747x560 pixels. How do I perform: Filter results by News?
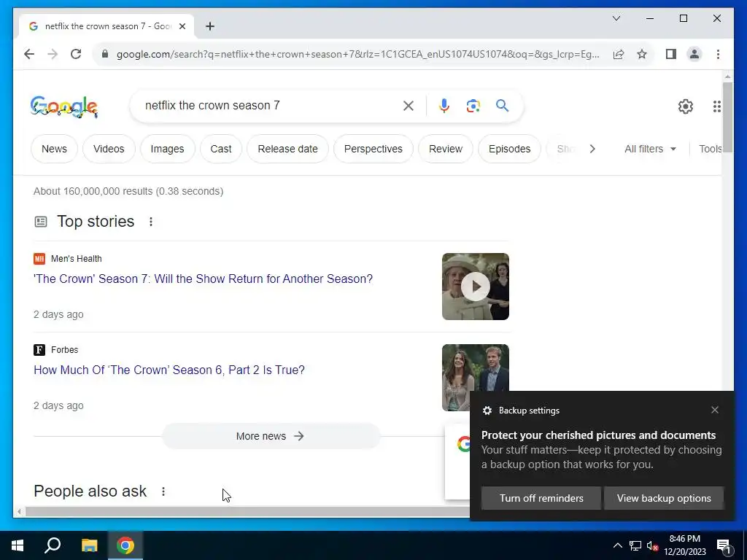(54, 149)
